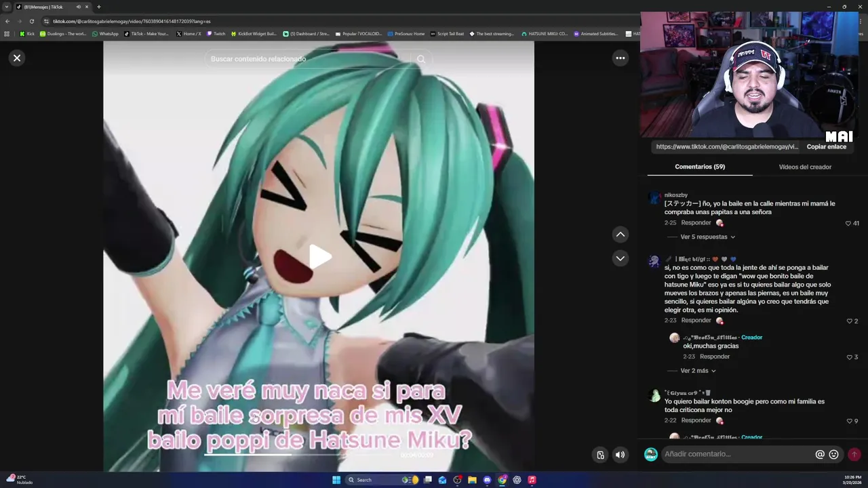Image resolution: width=868 pixels, height=488 pixels.
Task: Click the browser back arrow
Action: pyautogui.click(x=7, y=21)
